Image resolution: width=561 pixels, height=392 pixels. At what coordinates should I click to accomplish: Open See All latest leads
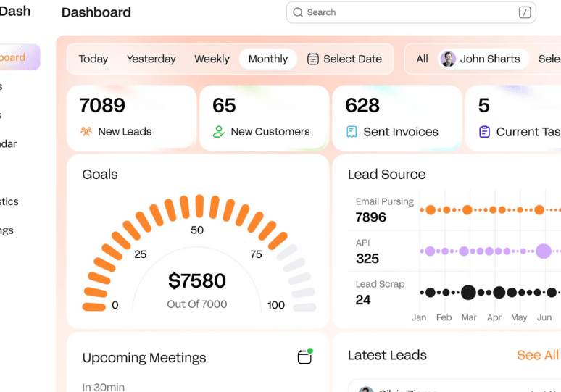(537, 355)
